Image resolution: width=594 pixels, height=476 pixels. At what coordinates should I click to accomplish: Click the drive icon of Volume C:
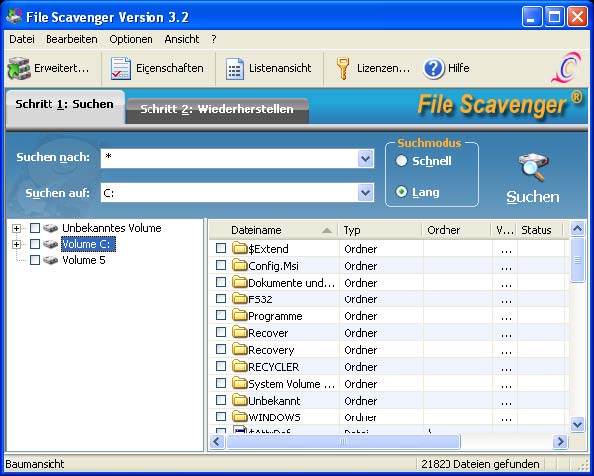(50, 244)
